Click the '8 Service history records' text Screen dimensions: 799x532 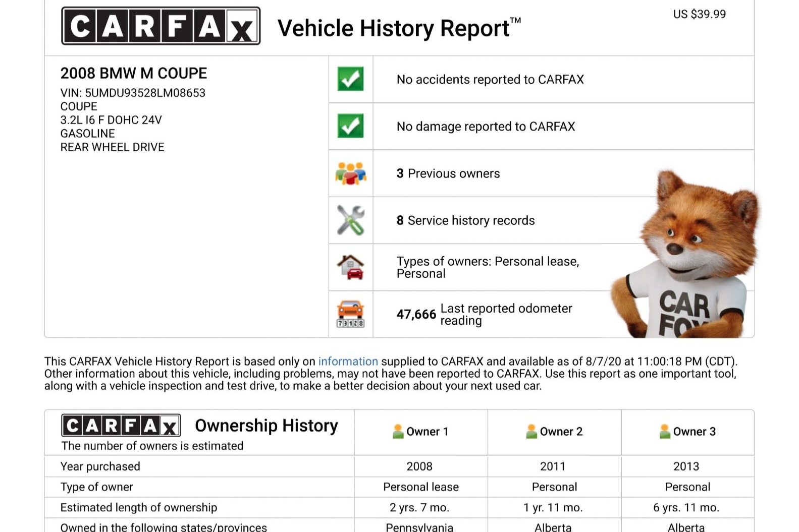[x=465, y=220]
